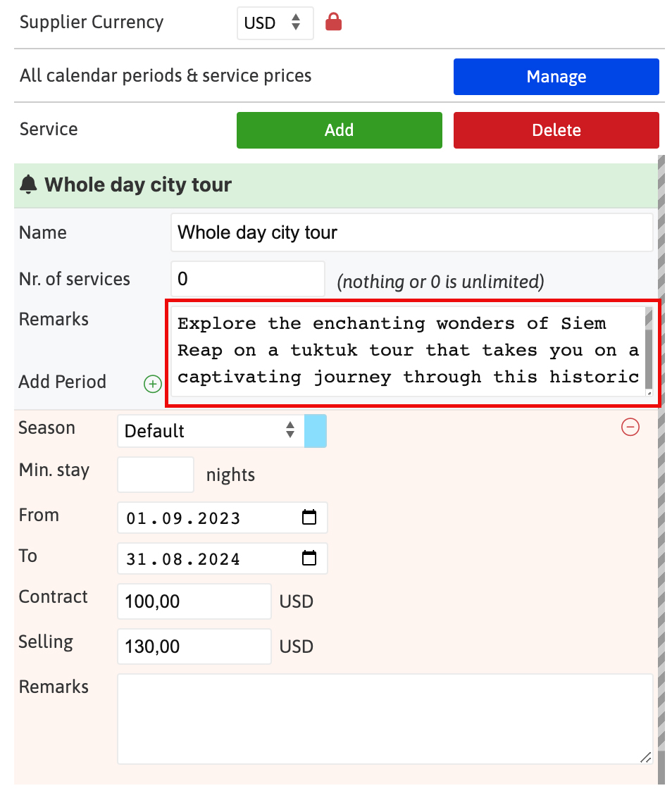672x800 pixels.
Task: Click period Remarks textarea resize handle
Action: [645, 757]
